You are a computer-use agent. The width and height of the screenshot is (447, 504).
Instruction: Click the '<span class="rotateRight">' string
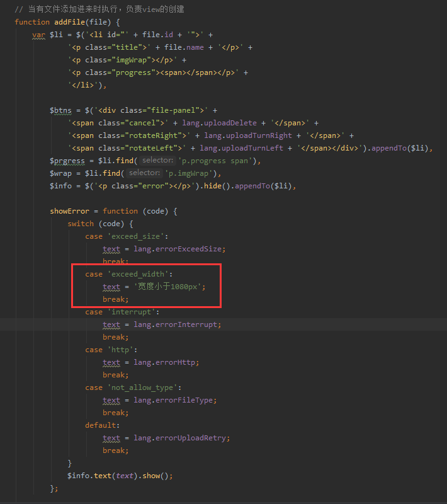129,135
